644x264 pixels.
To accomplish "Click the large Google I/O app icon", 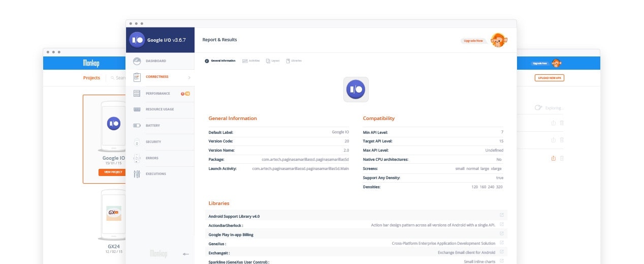I will [x=356, y=90].
